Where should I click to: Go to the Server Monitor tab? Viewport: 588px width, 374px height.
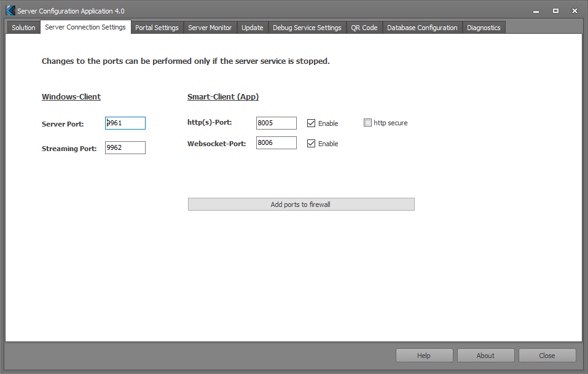[x=210, y=28]
